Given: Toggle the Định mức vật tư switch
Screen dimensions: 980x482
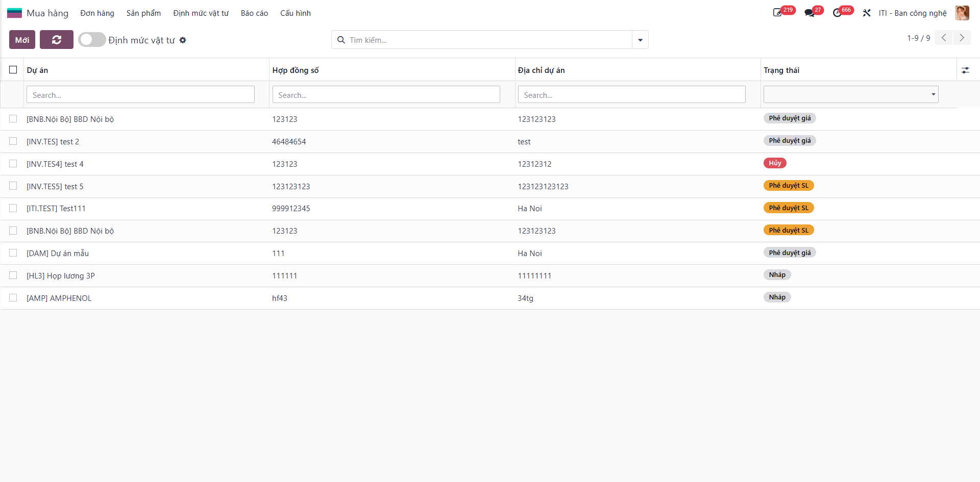Looking at the screenshot, I should click(92, 40).
